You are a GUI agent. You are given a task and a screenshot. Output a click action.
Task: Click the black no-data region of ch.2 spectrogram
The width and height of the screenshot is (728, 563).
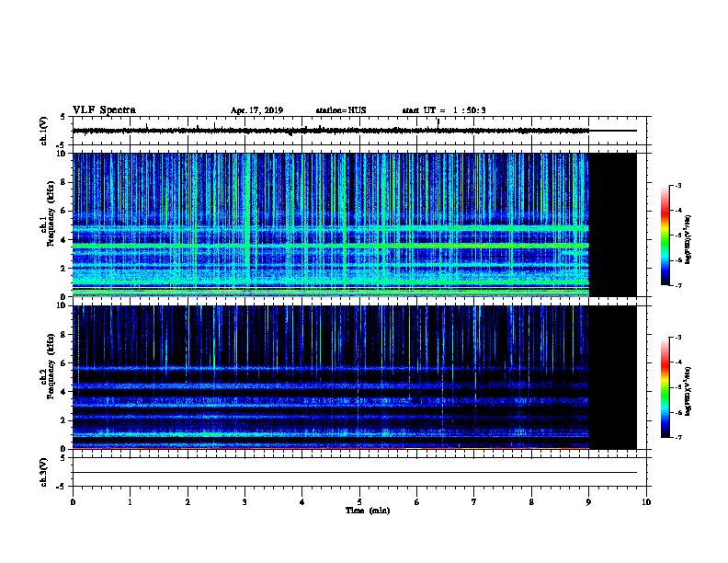click(x=612, y=377)
